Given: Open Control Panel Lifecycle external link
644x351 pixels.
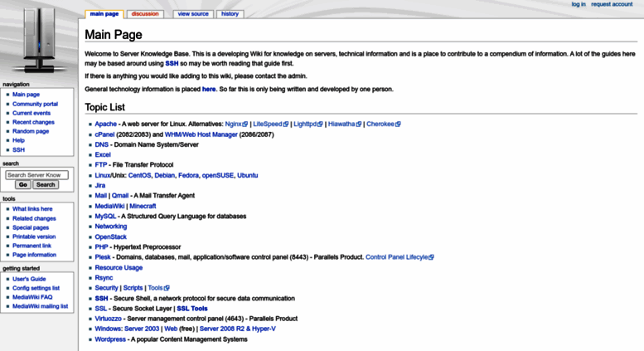Looking at the screenshot, I should 399,257.
